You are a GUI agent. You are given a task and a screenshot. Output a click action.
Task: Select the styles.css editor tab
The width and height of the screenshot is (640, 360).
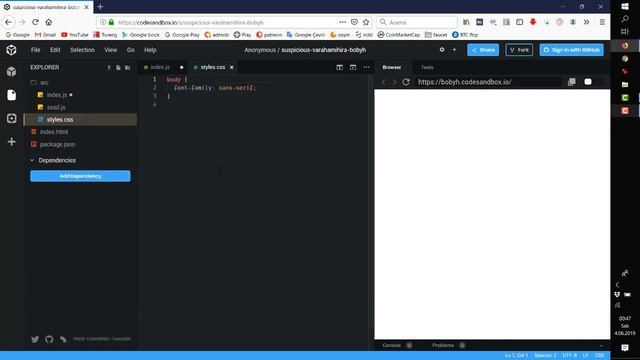pos(213,67)
